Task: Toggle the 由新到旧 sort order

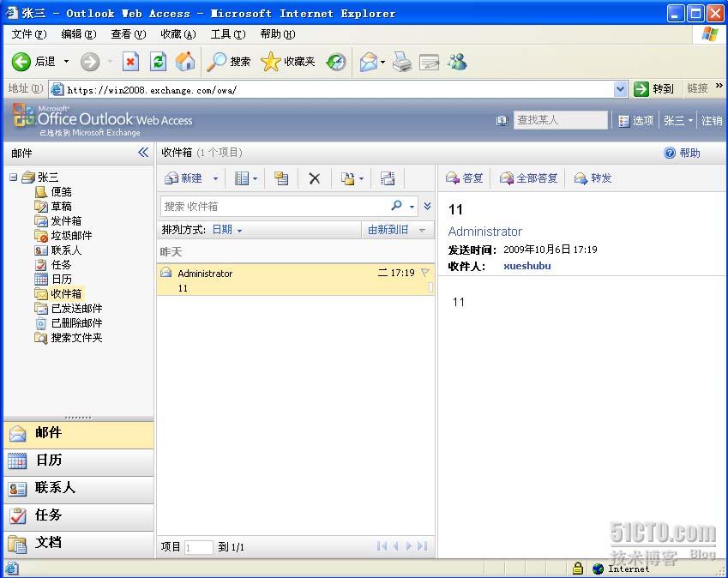Action: [x=396, y=229]
